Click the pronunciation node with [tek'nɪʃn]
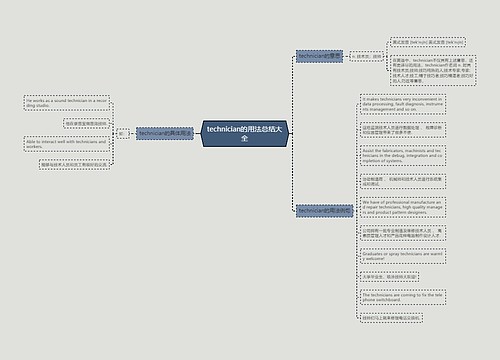Viewport: 500px width, 360px height. pos(428,42)
